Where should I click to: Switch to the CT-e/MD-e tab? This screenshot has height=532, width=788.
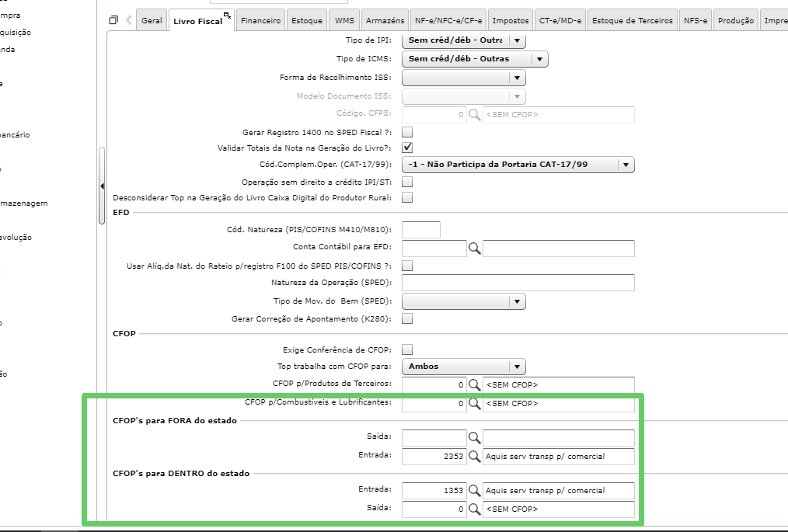point(560,21)
